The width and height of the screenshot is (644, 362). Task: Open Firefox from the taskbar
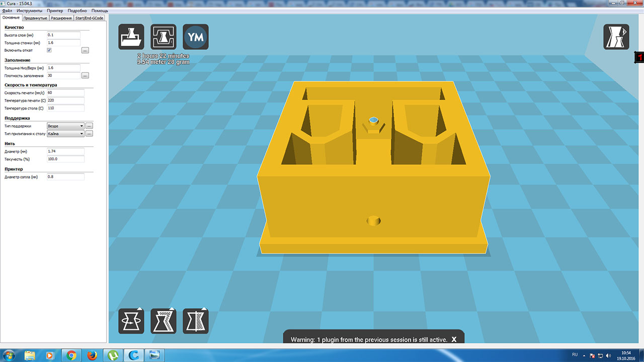pos(92,355)
